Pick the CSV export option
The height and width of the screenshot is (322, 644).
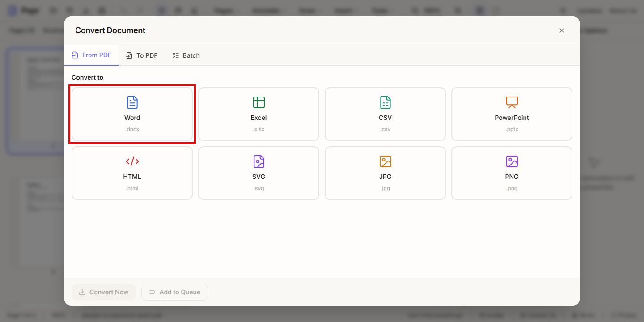(385, 114)
